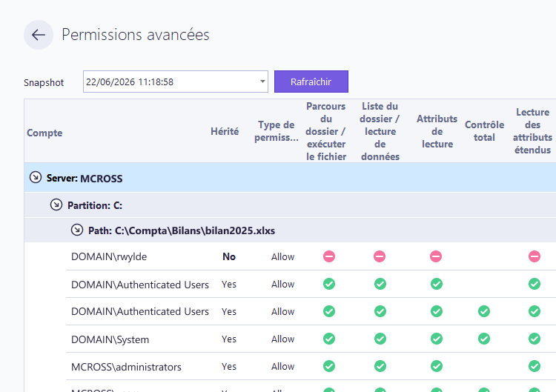
Task: Click rwylde's denied Liste du dossier icon
Action: tap(380, 256)
